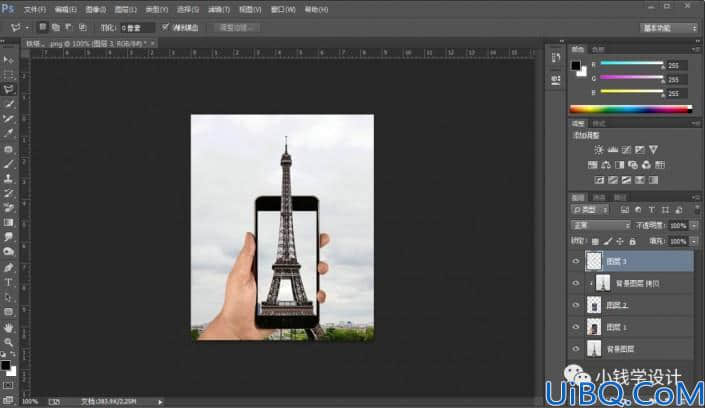The image size is (705, 408).
Task: Click the color spectrum ramp
Action: click(x=631, y=109)
